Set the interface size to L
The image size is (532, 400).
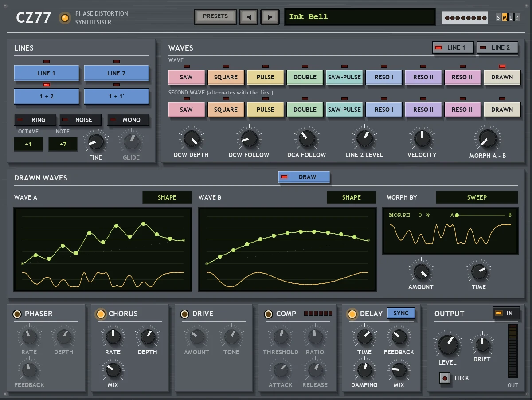[x=511, y=18]
